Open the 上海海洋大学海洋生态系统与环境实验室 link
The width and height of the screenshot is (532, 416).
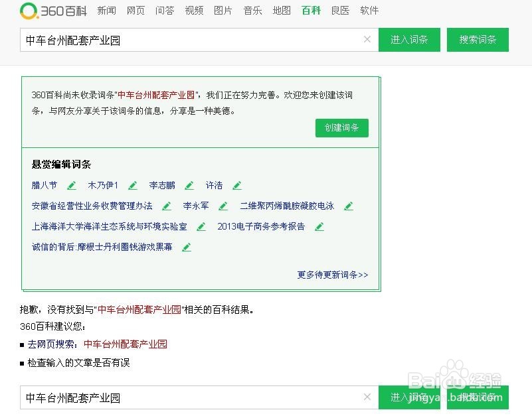(109, 227)
